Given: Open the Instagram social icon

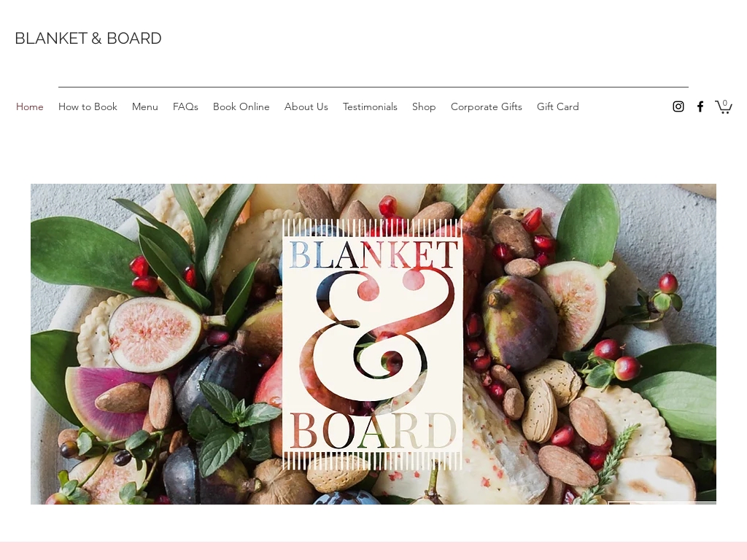Looking at the screenshot, I should [678, 106].
